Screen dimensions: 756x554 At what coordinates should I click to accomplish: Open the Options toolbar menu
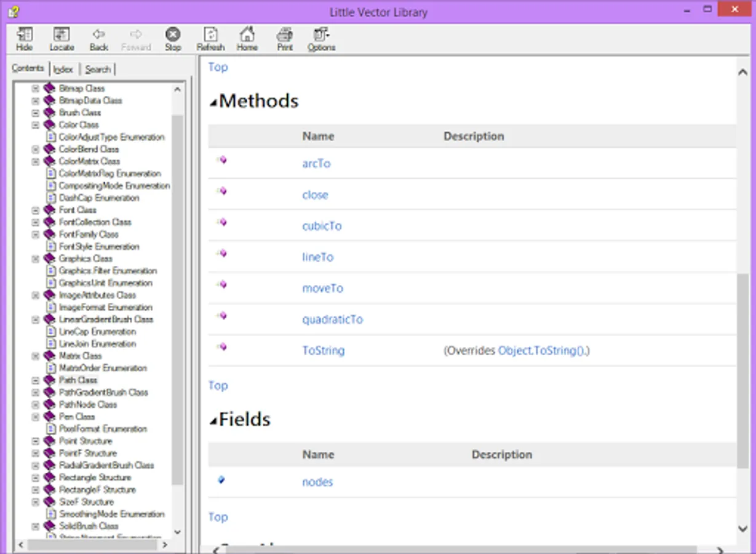click(x=321, y=39)
